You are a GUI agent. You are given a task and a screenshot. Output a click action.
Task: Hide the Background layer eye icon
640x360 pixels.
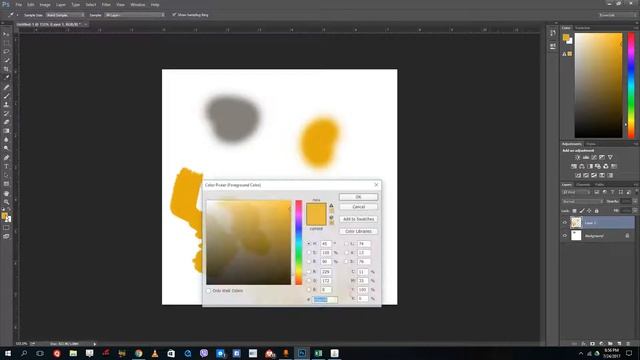(565, 236)
